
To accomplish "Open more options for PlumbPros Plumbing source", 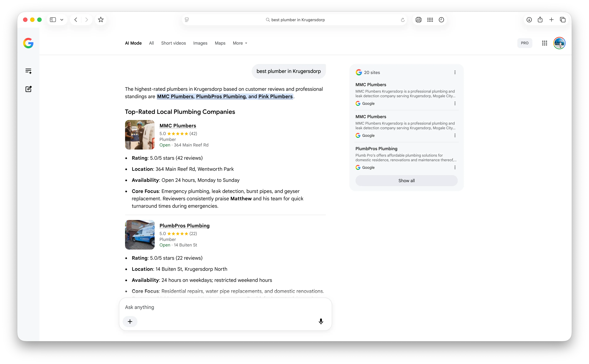I will (455, 168).
